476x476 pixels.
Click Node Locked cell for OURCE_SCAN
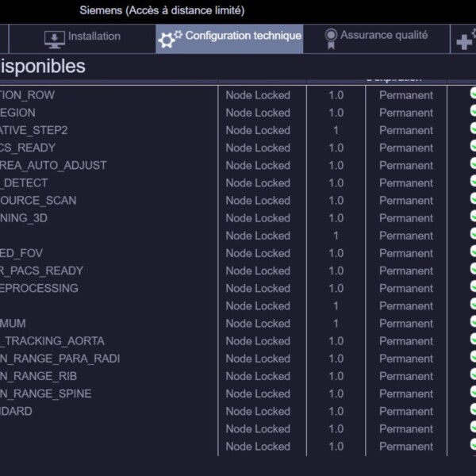258,201
